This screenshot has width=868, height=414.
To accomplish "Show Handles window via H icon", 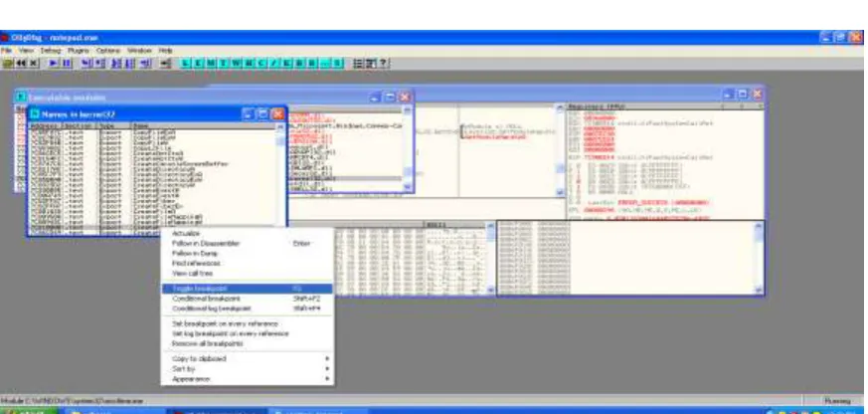I will (x=250, y=63).
